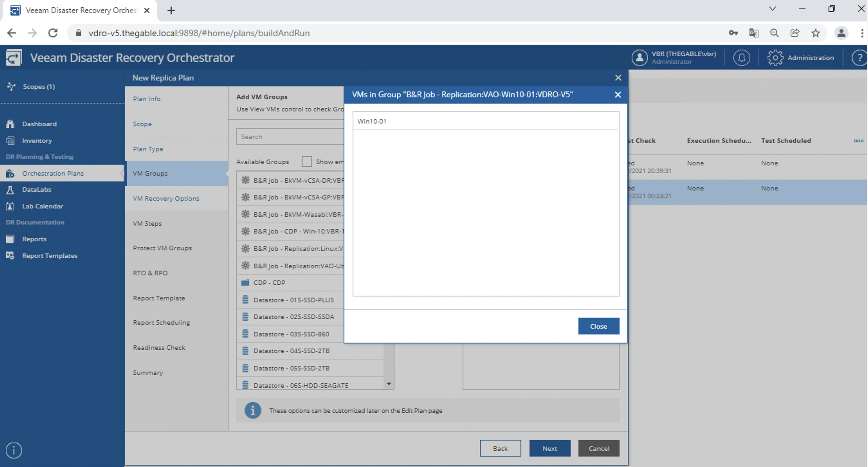This screenshot has height=467, width=868.
Task: Click the Next button
Action: (x=549, y=448)
